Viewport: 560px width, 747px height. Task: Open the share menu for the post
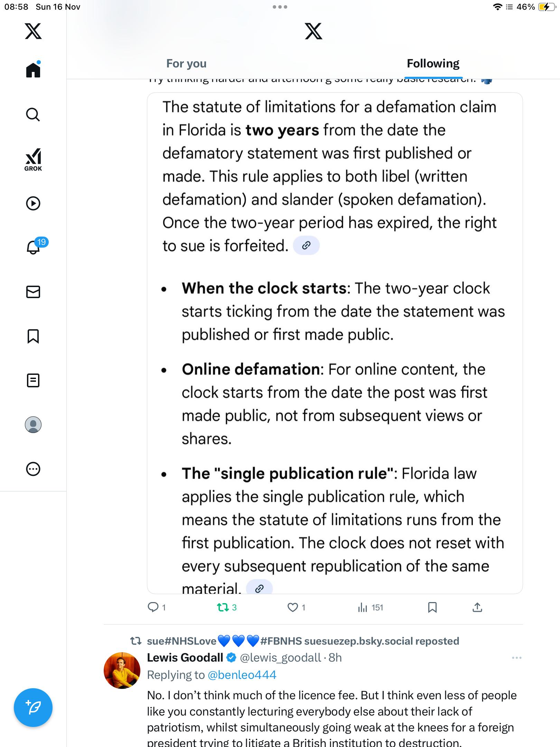tap(477, 607)
